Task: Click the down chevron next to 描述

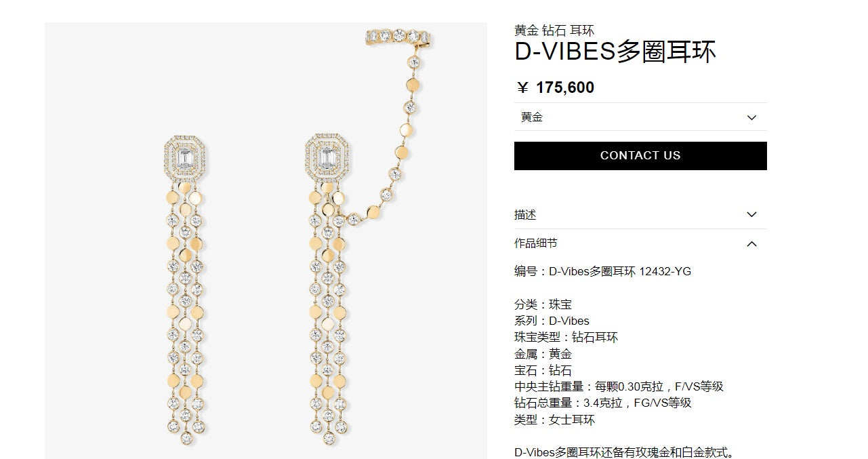Action: [751, 215]
